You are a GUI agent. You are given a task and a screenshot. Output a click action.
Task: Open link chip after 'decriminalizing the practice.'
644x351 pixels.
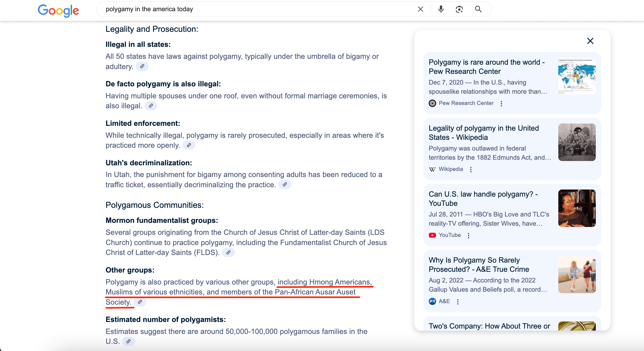[285, 185]
